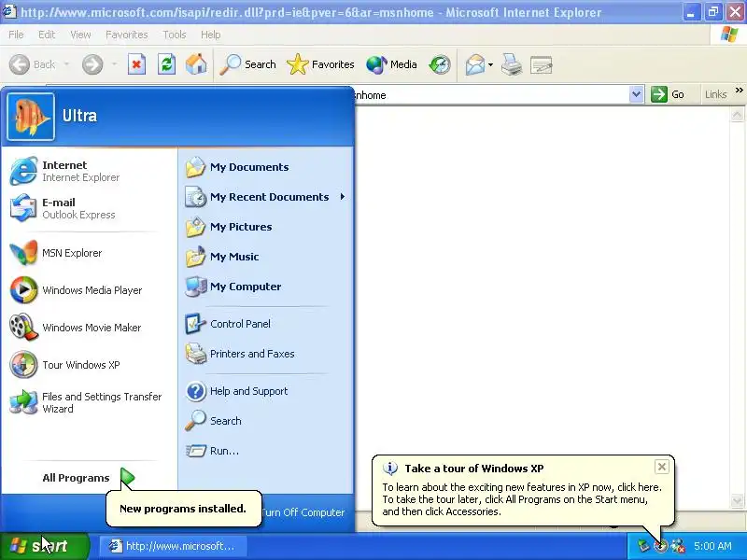Image resolution: width=747 pixels, height=560 pixels.
Task: Click the Take a tour balloon text
Action: point(522,499)
